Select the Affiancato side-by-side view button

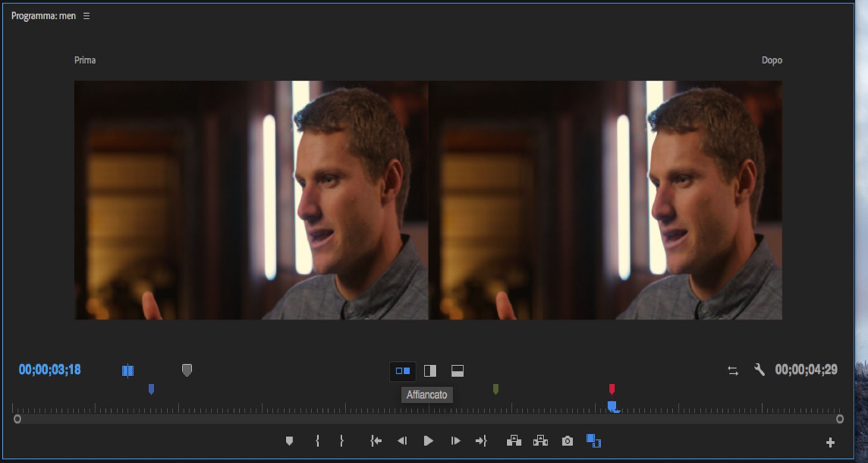403,371
